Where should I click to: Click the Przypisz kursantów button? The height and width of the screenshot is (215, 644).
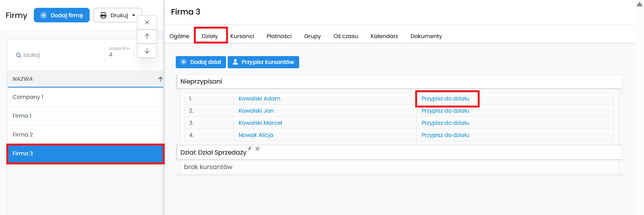pos(263,62)
